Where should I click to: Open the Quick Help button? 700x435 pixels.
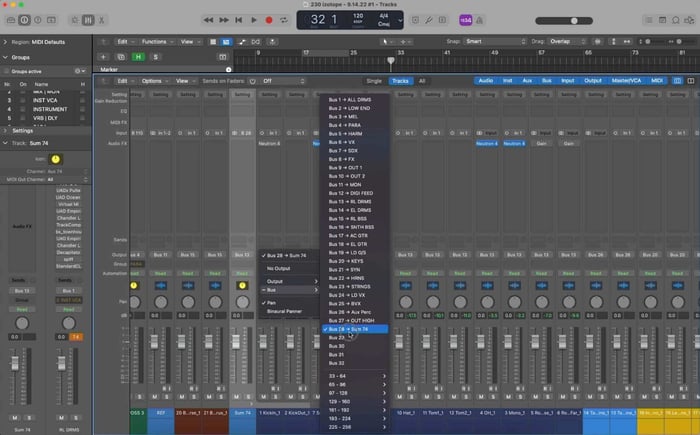(x=38, y=20)
